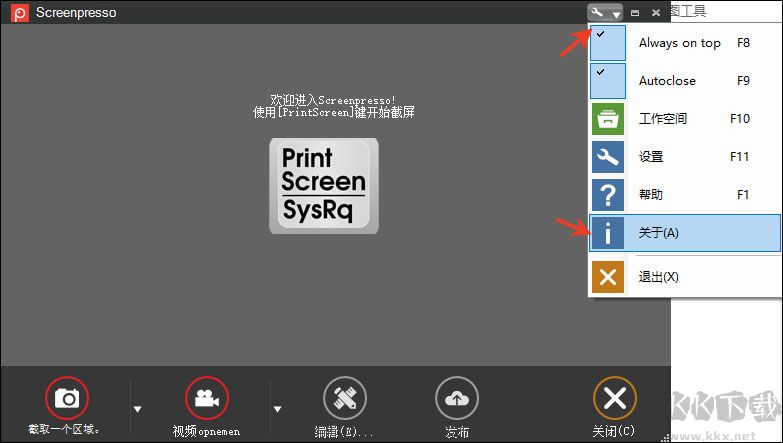Click the Print Screen SysRq key image
The height and width of the screenshot is (443, 783).
324,186
